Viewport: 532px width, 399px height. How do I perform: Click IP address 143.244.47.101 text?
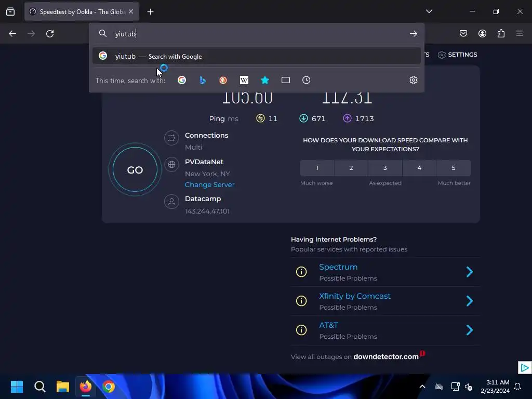click(207, 211)
